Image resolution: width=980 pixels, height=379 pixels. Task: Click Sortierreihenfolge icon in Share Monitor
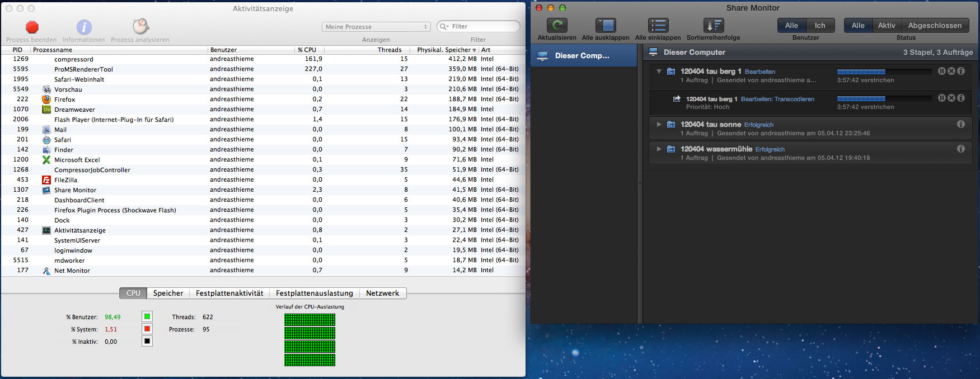point(714,25)
